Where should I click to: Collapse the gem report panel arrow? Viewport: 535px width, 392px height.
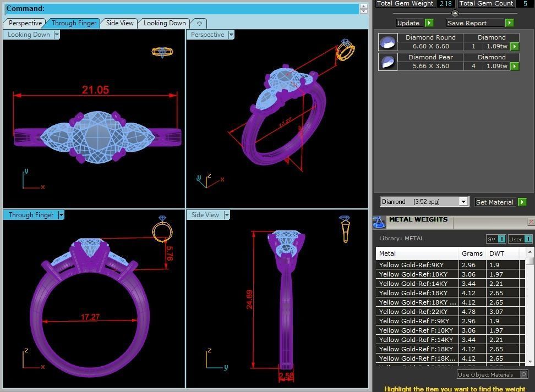[x=455, y=13]
